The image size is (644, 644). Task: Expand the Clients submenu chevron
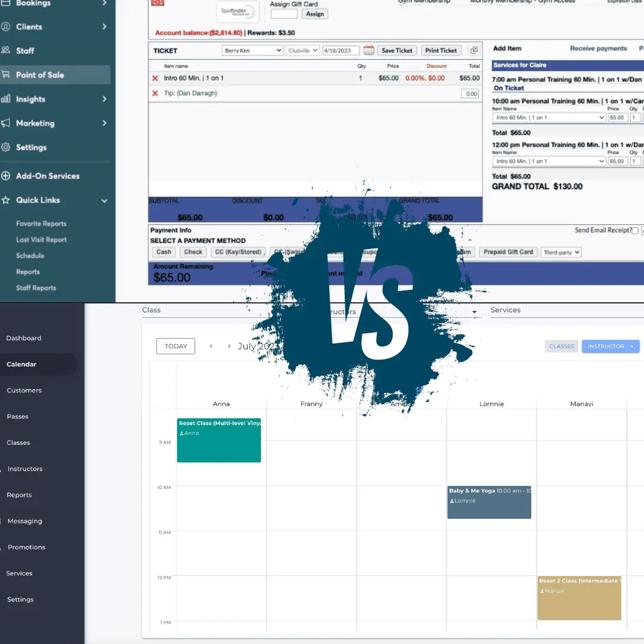104,27
